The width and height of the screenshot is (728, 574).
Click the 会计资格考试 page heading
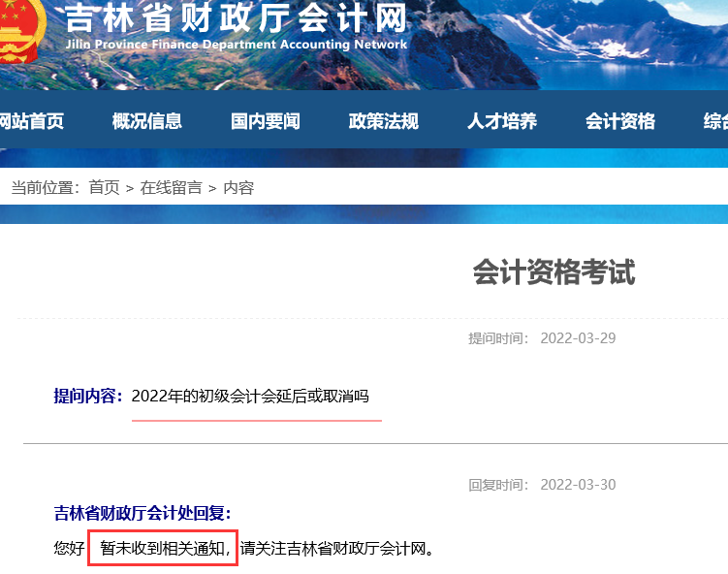point(554,272)
